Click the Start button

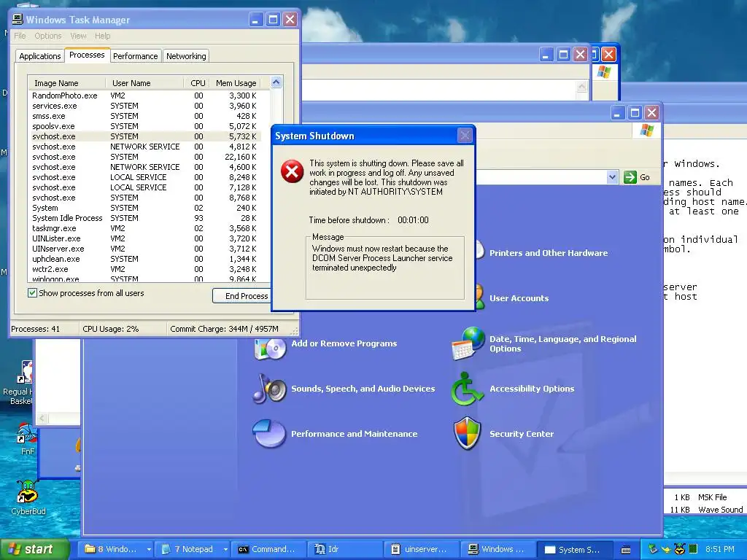(34, 550)
